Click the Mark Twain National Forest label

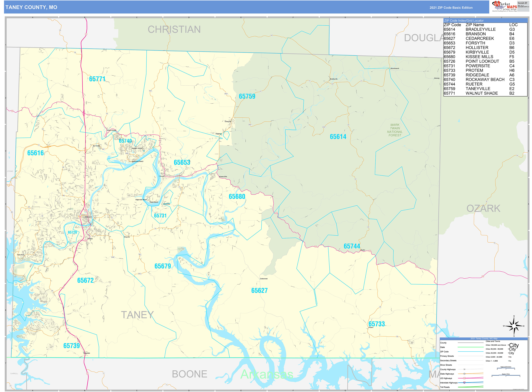pos(395,130)
